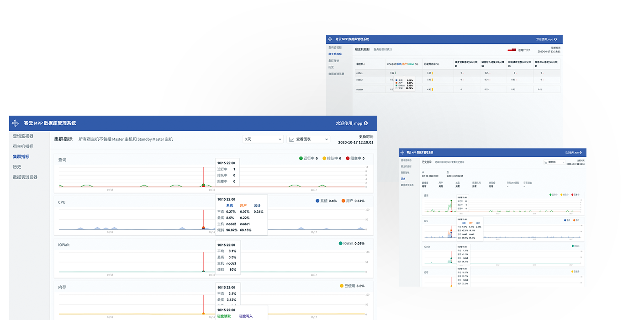Click the logo icon in the 历史查询 window
This screenshot has width=644, height=320.
click(402, 152)
